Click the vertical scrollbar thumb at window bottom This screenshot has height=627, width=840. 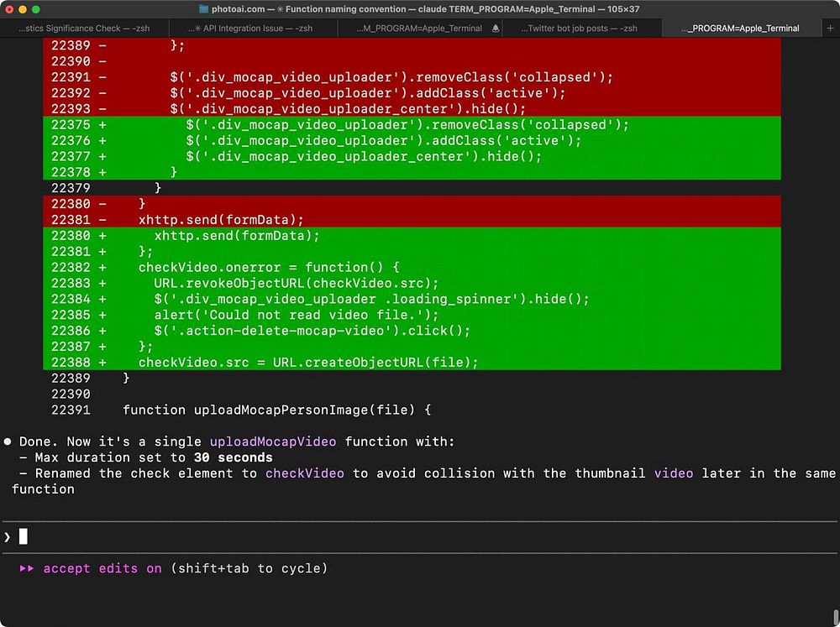(836, 618)
